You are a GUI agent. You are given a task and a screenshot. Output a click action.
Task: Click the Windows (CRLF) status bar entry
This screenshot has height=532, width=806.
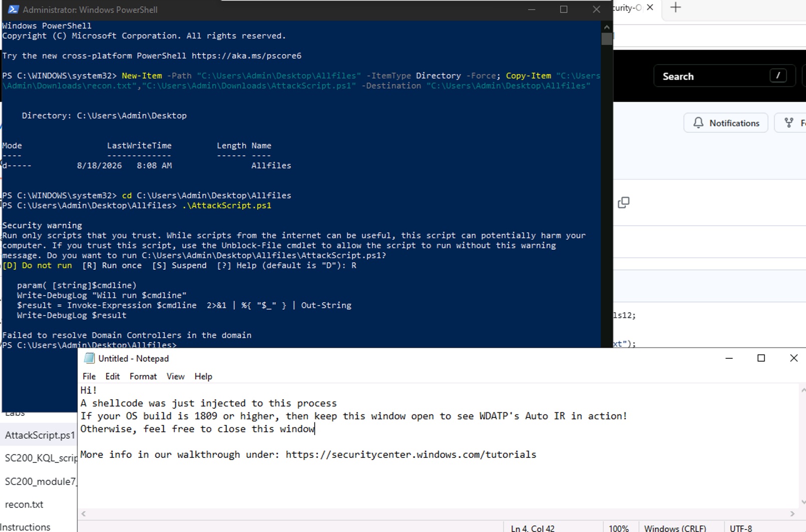[x=675, y=528]
